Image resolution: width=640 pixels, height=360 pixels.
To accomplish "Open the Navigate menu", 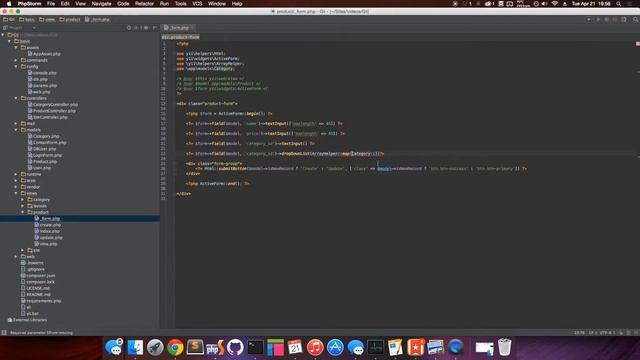I will point(101,4).
